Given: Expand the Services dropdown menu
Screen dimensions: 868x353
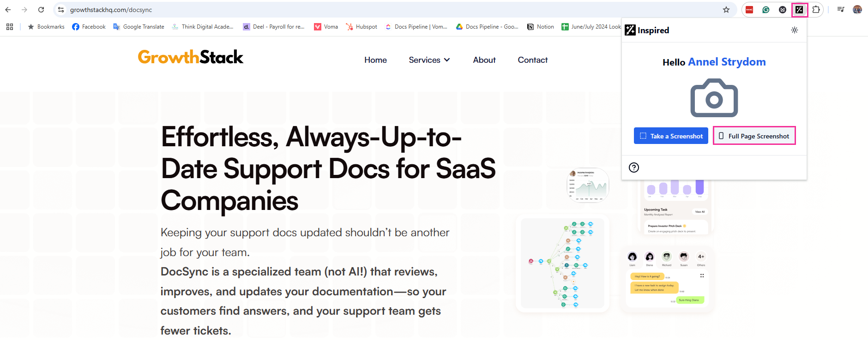Looking at the screenshot, I should [429, 60].
